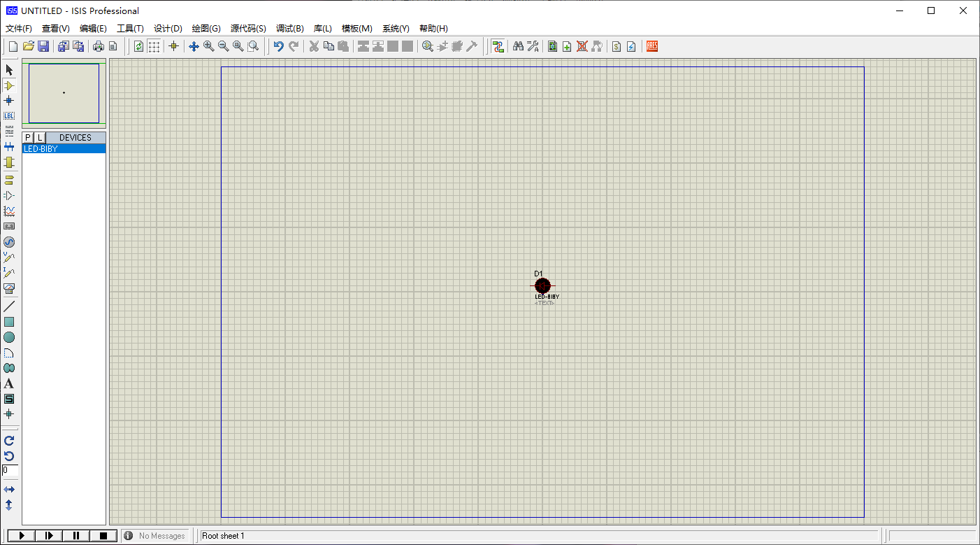Viewport: 980px width, 545px height.
Task: Toggle the false origin crosshair
Action: (x=174, y=46)
